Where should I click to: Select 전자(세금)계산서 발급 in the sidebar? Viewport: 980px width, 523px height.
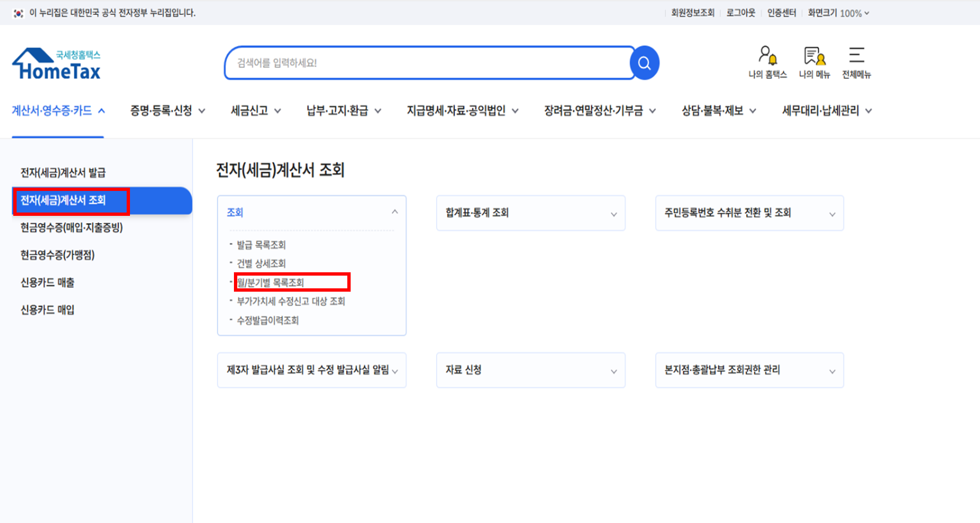63,173
